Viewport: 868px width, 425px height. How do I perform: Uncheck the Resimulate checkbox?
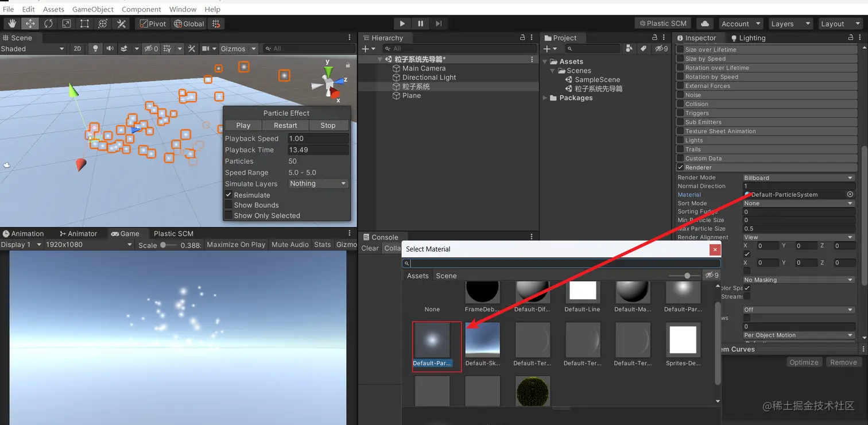coord(228,195)
